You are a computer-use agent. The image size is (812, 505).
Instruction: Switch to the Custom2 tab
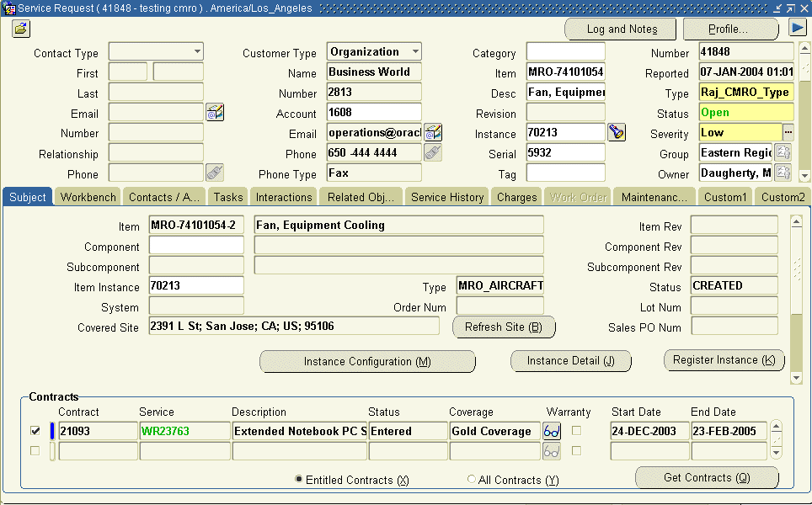click(x=783, y=197)
